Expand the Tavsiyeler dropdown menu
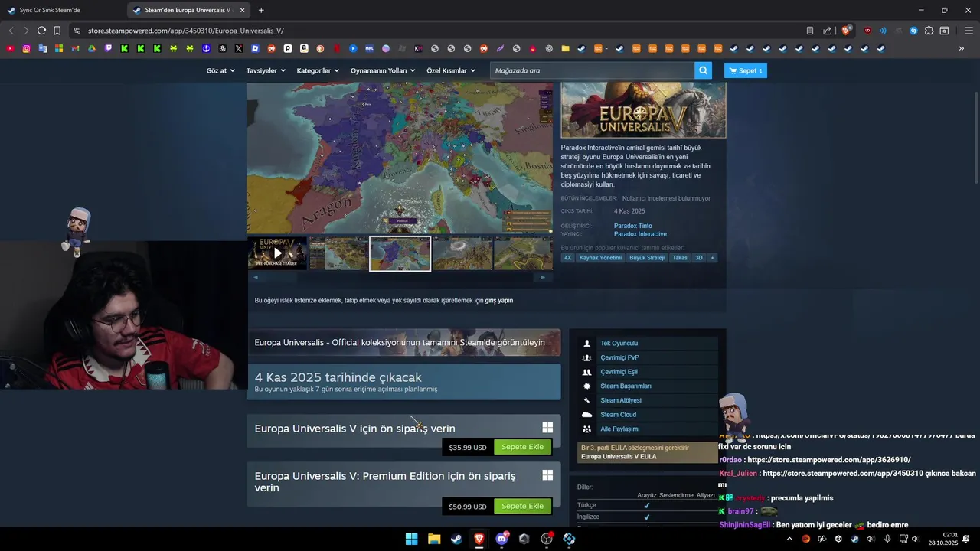This screenshot has height=551, width=980. [x=266, y=70]
